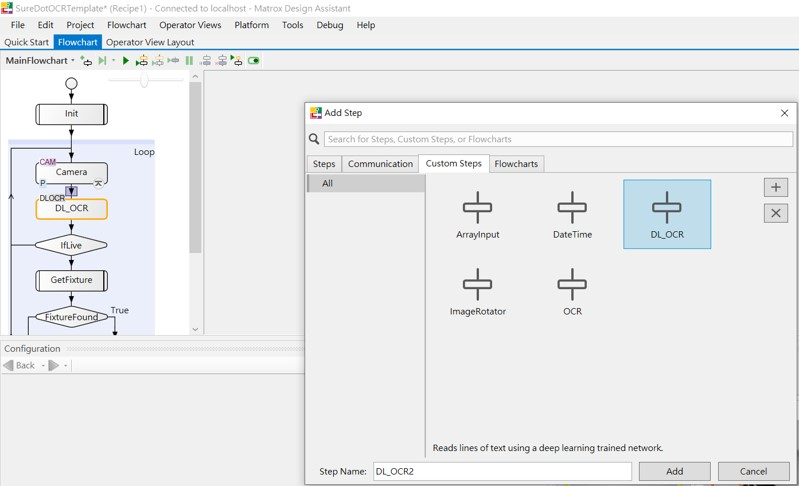This screenshot has height=486, width=799.
Task: Click the green toggle switch toolbar icon
Action: (253, 61)
